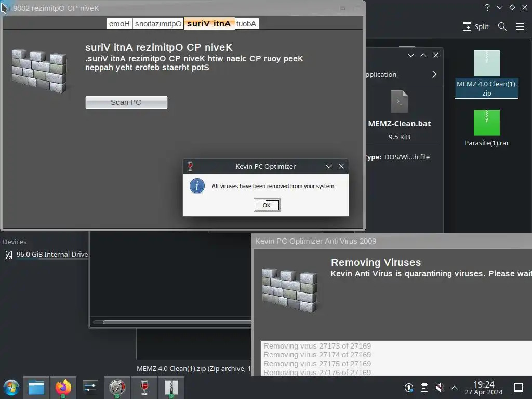Click the file manager status bar text
The width and height of the screenshot is (532, 399).
(194, 368)
